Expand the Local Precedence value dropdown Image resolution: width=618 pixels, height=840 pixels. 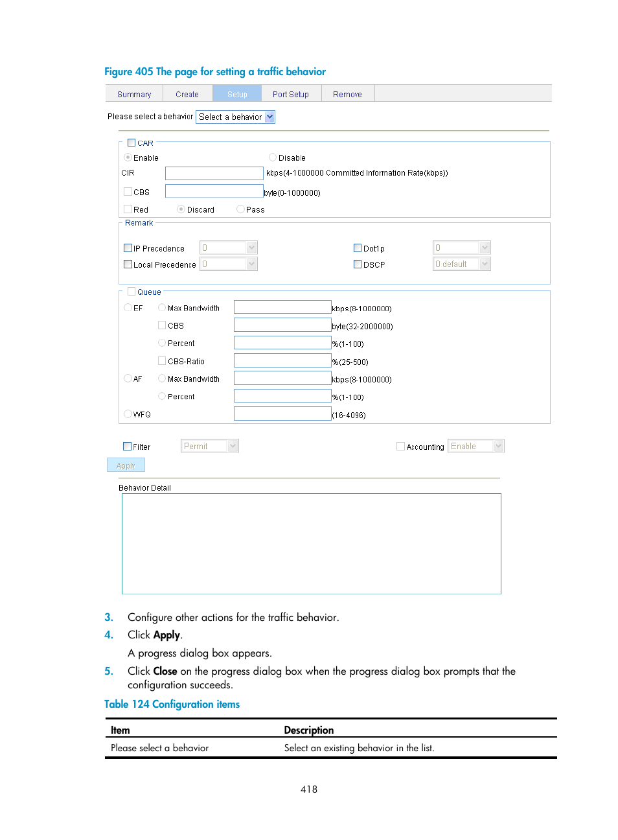point(229,264)
